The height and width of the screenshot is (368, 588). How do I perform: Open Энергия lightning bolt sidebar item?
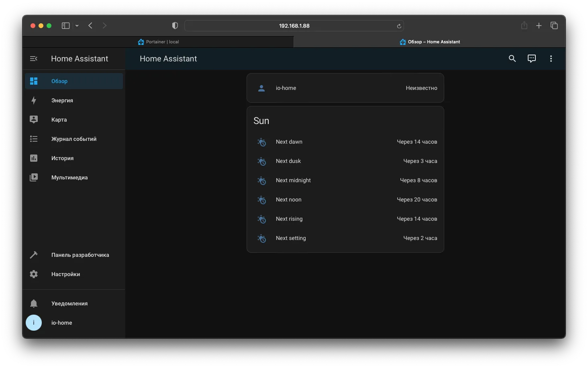pyautogui.click(x=74, y=100)
